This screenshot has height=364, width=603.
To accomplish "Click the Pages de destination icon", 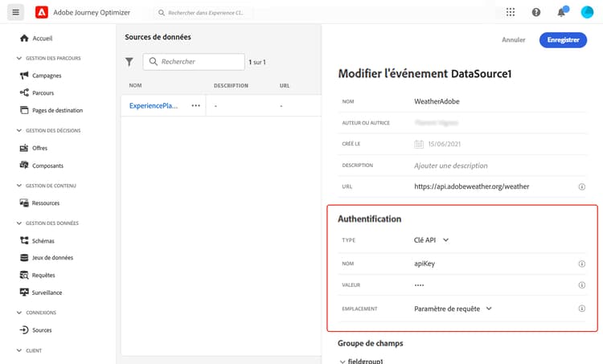I will click(x=24, y=110).
